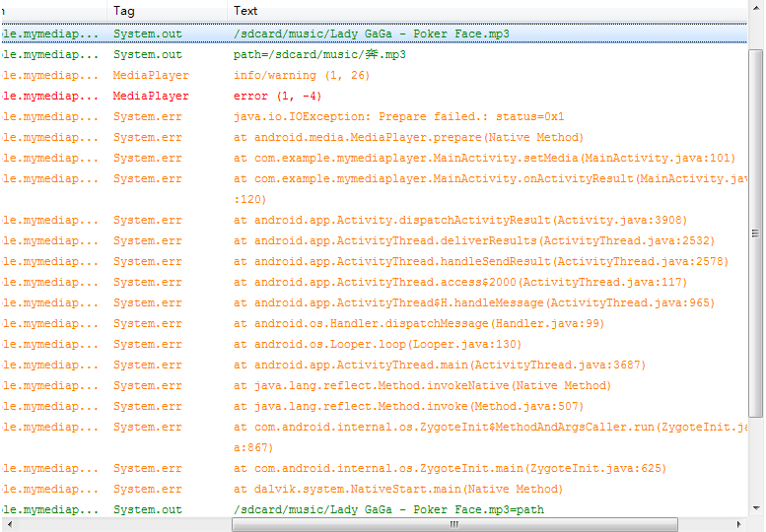Click the vertical scrollbar down arrow
The image size is (766, 532).
(x=756, y=508)
